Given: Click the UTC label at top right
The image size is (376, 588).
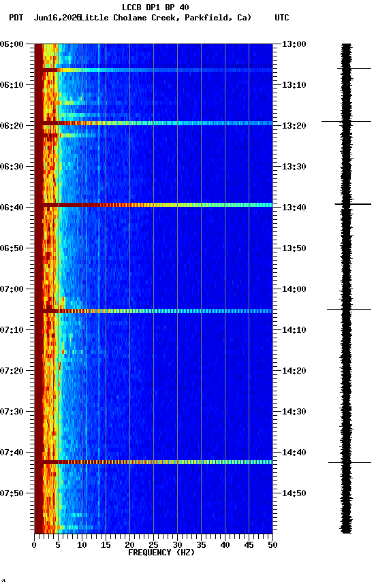Looking at the screenshot, I should (x=282, y=18).
